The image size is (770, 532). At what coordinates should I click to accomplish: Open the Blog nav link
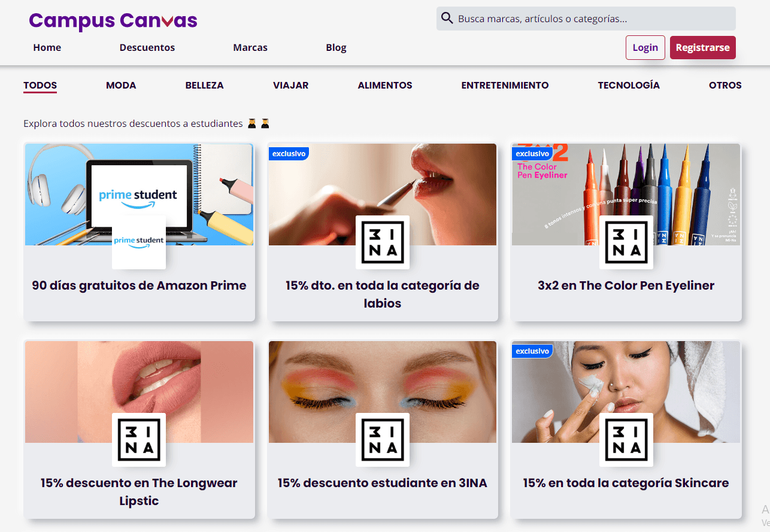click(336, 47)
